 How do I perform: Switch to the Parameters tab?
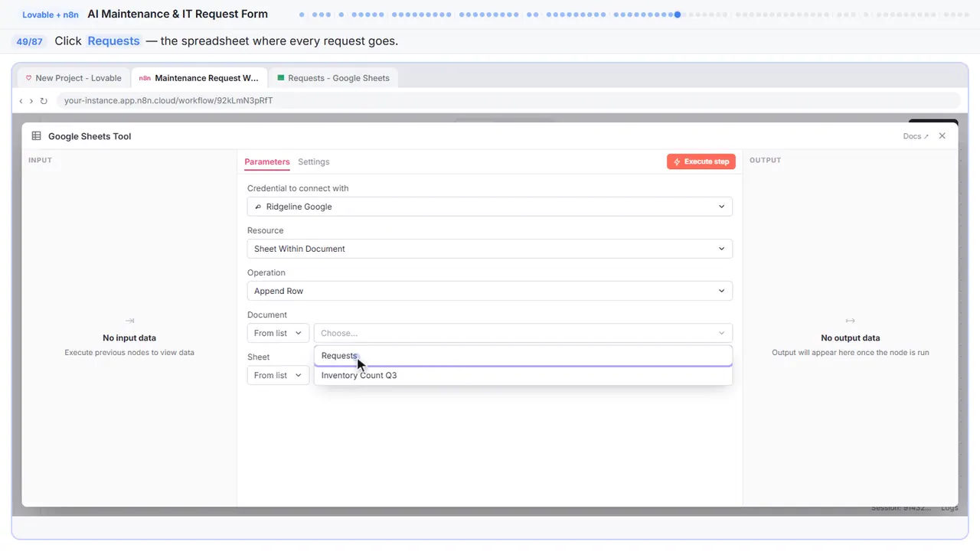267,161
